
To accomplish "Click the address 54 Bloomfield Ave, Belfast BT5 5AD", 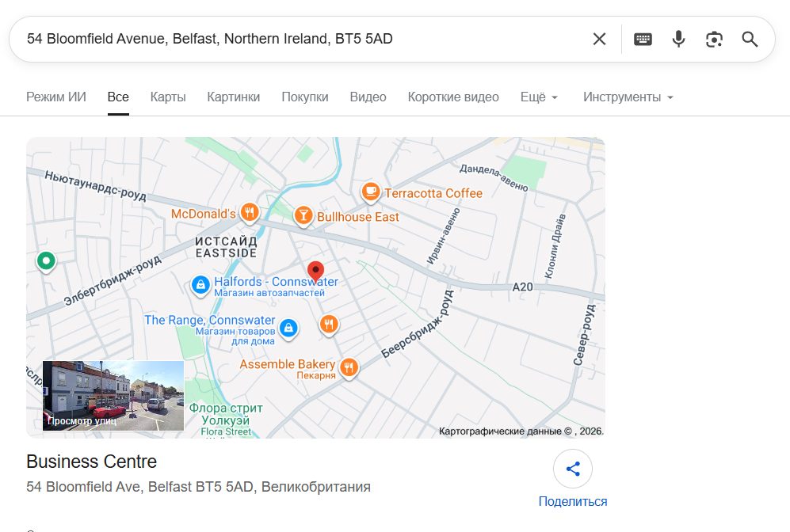I will (x=199, y=487).
